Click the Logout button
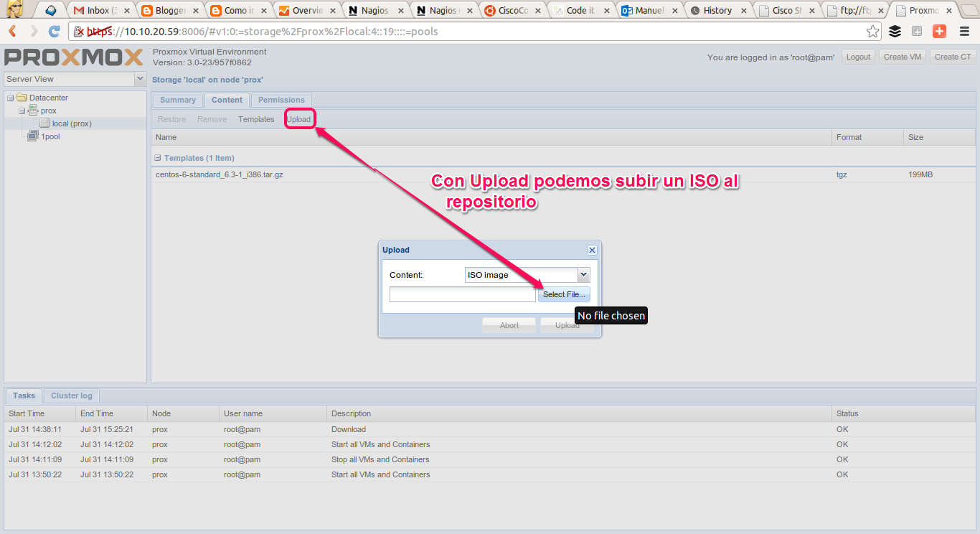Screen dimensions: 980x534 point(858,57)
